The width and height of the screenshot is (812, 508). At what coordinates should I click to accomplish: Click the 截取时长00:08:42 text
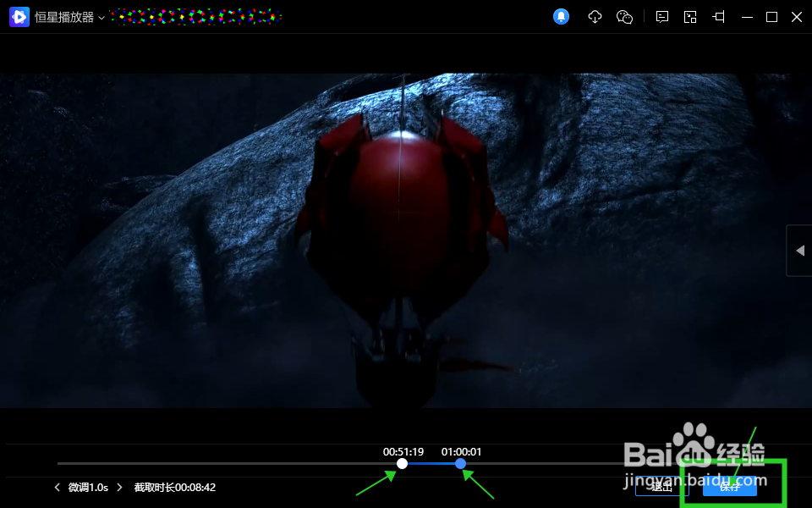174,488
